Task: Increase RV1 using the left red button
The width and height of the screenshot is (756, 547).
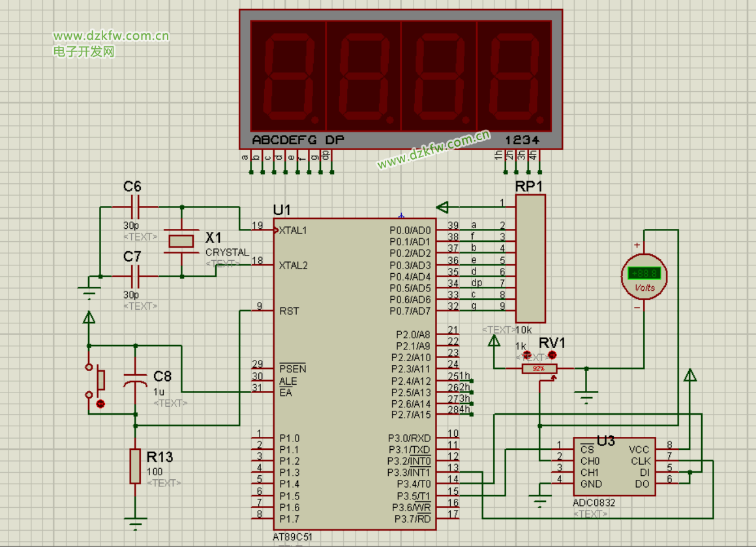Action: coord(528,355)
